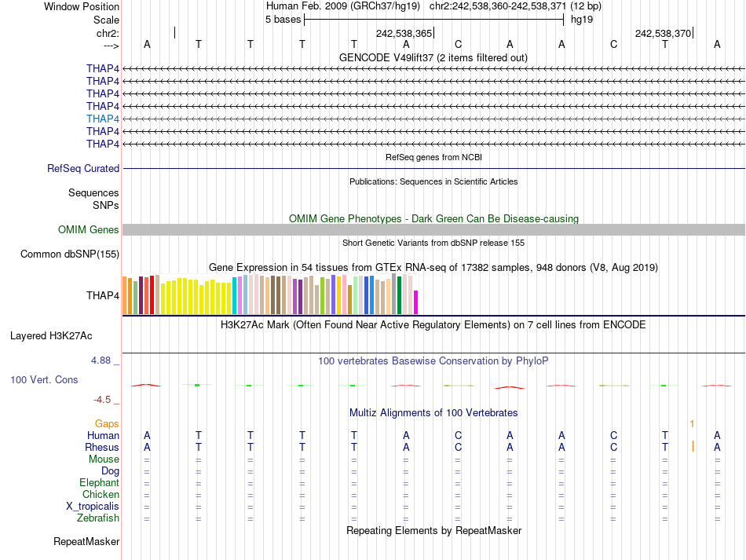This screenshot has height=560, width=746.
Task: Click the RepeatMasker side label
Action: [x=86, y=541]
